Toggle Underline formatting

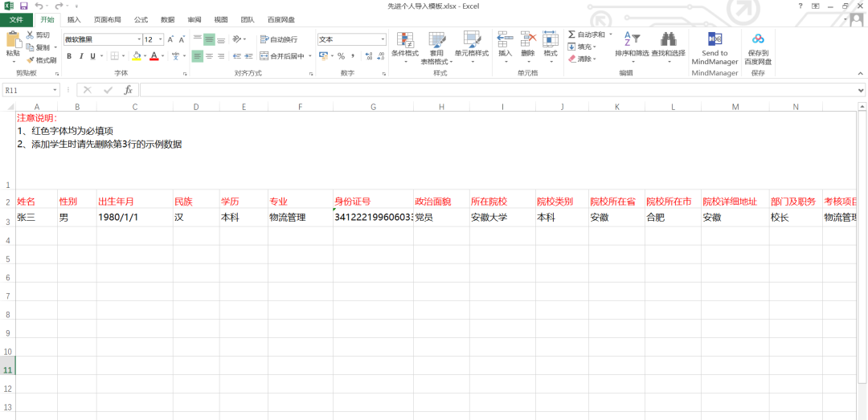tap(93, 56)
